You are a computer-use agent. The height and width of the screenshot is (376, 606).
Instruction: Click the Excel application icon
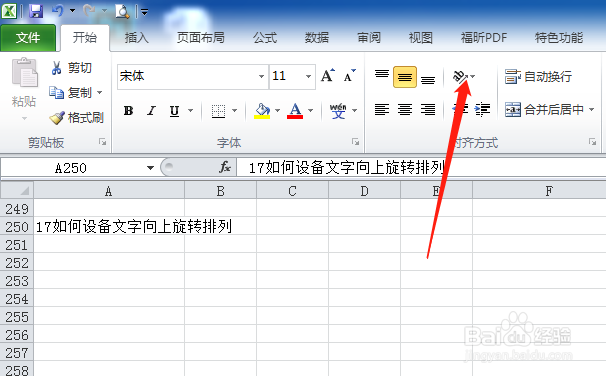coord(9,11)
